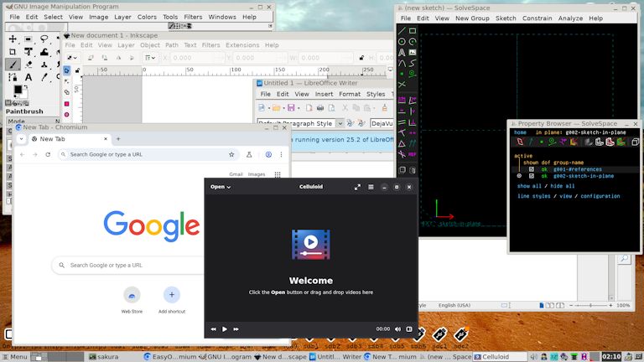Toggle shown checkbox for g002-sketch-in-plane
The width and height of the screenshot is (644, 362).
click(532, 176)
